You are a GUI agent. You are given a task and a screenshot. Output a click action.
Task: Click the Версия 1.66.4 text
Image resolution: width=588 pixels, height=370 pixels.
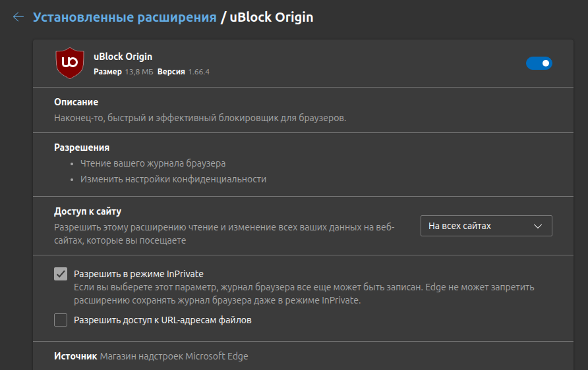click(x=183, y=72)
